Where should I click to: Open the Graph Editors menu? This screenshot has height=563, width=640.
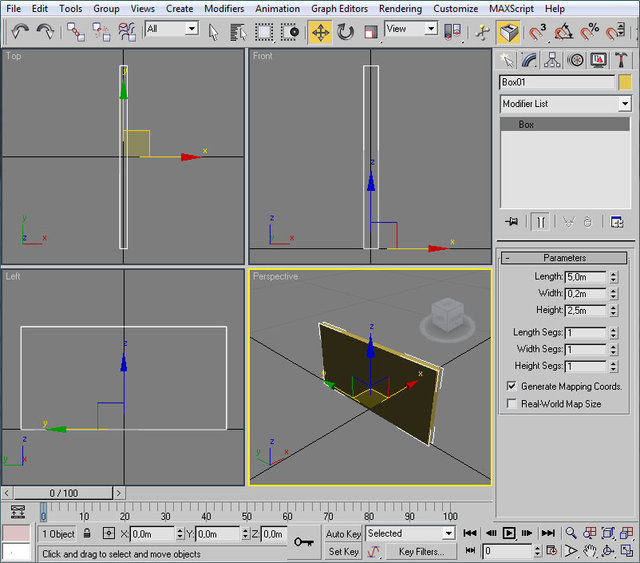(339, 8)
